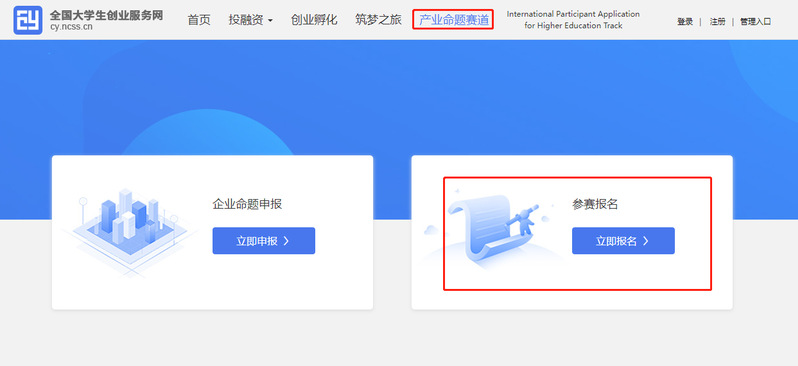
Task: Click the small cloud icon beside the scroll
Action: (431, 230)
